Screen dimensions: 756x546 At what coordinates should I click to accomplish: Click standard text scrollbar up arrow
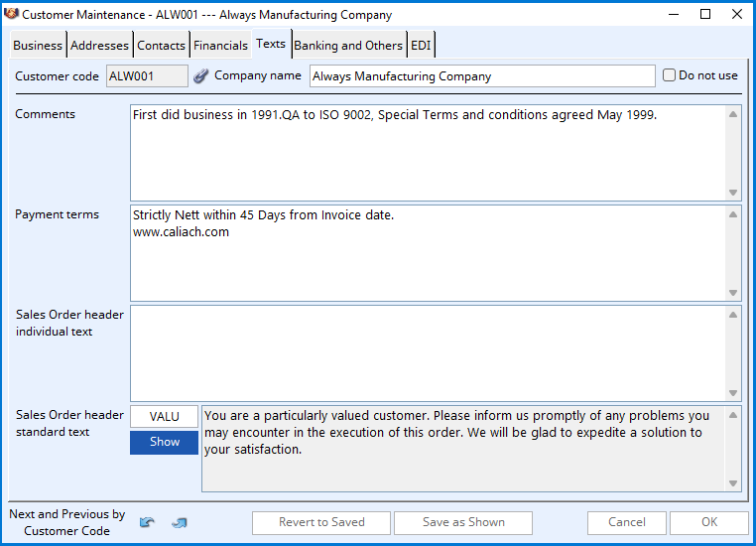733,415
